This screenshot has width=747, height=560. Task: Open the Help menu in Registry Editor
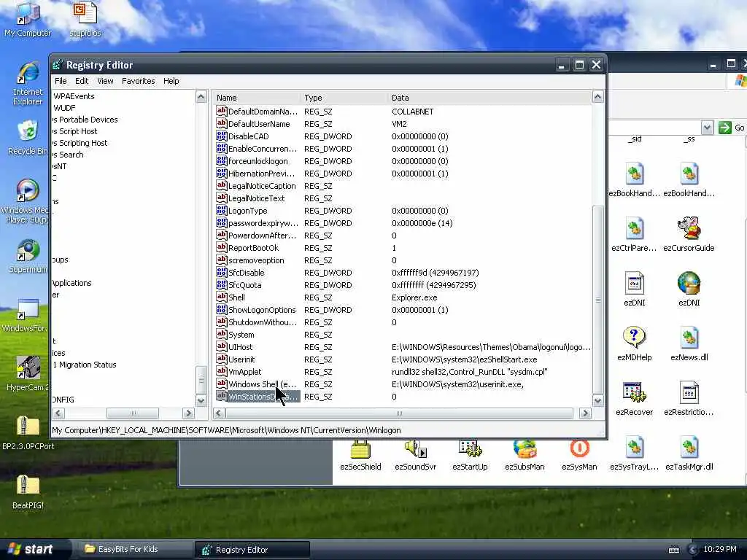coord(171,81)
